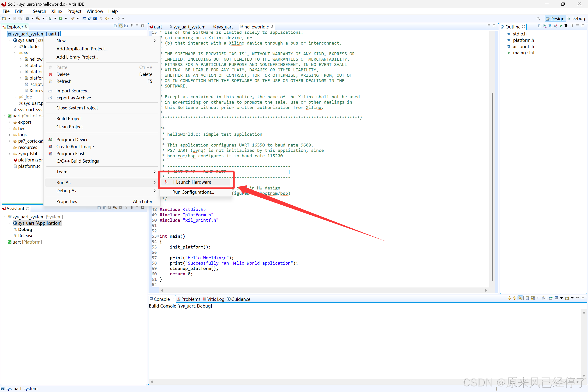Viewport: 588px width, 392px height.
Task: Sort the Outline alphabetically with the a-z icon
Action: click(x=545, y=26)
